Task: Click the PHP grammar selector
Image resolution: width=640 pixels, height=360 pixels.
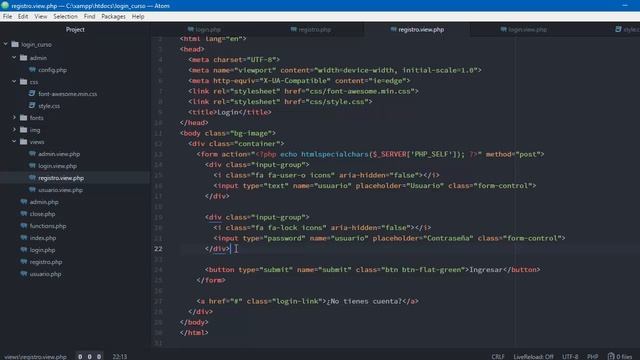Action: pyautogui.click(x=592, y=356)
